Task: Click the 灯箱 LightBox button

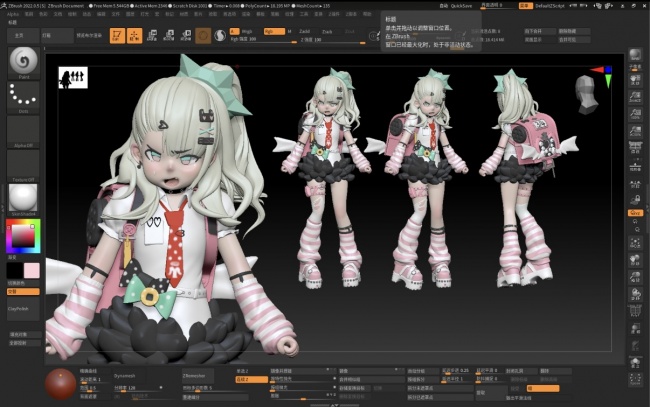Action: click(58, 36)
